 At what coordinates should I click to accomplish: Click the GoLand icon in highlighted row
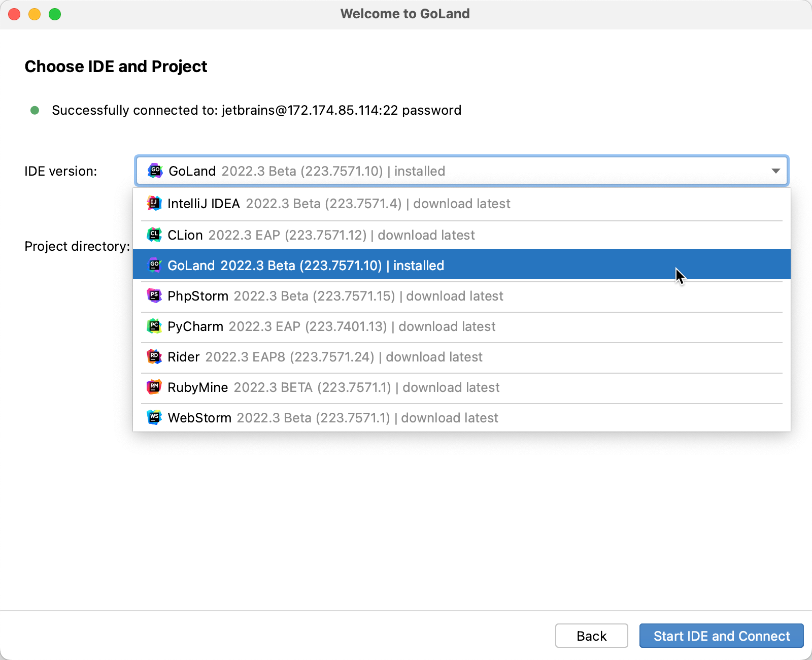pos(154,265)
